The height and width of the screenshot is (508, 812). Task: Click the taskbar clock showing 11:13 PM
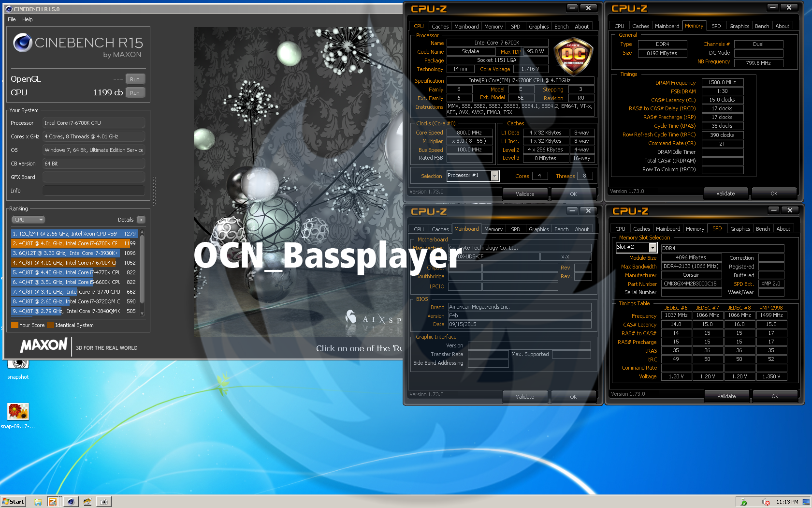click(x=787, y=502)
